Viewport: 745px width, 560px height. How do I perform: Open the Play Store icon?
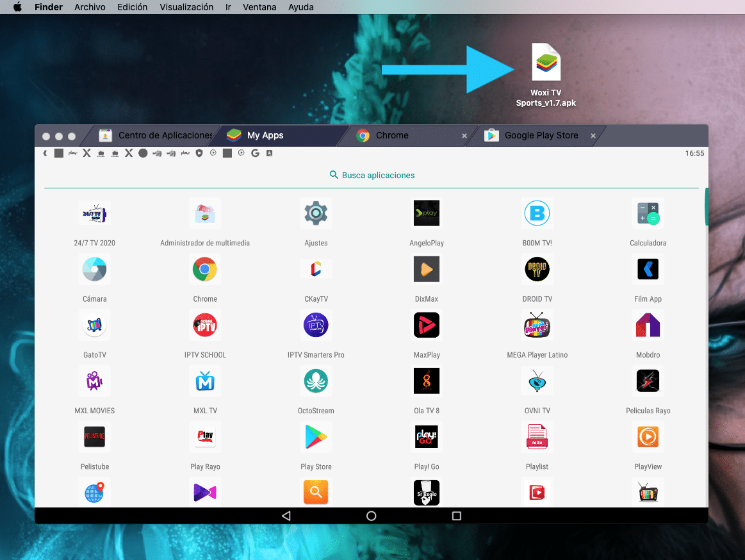(x=316, y=437)
